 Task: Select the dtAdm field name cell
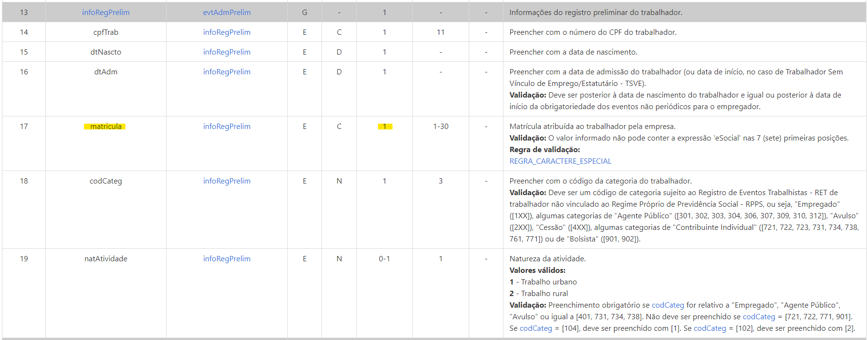pos(106,89)
